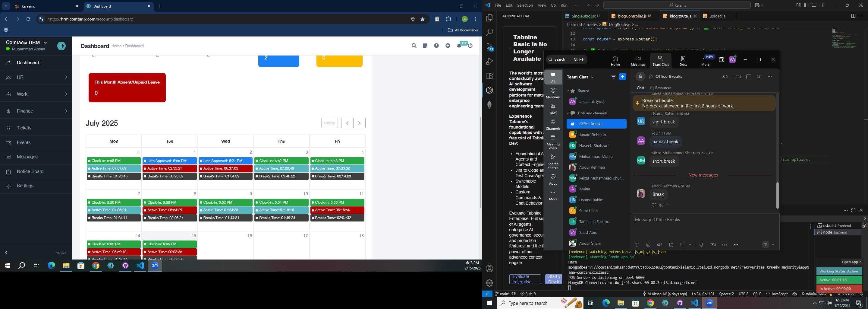Open the Meetings tab in Zoom
Viewport: 868px width, 309px height.
tap(637, 61)
